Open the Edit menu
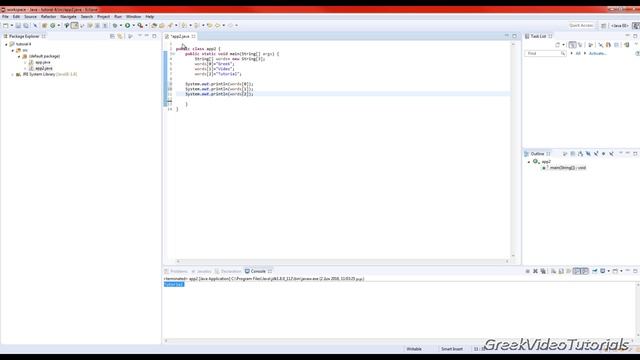 [x=16, y=17]
